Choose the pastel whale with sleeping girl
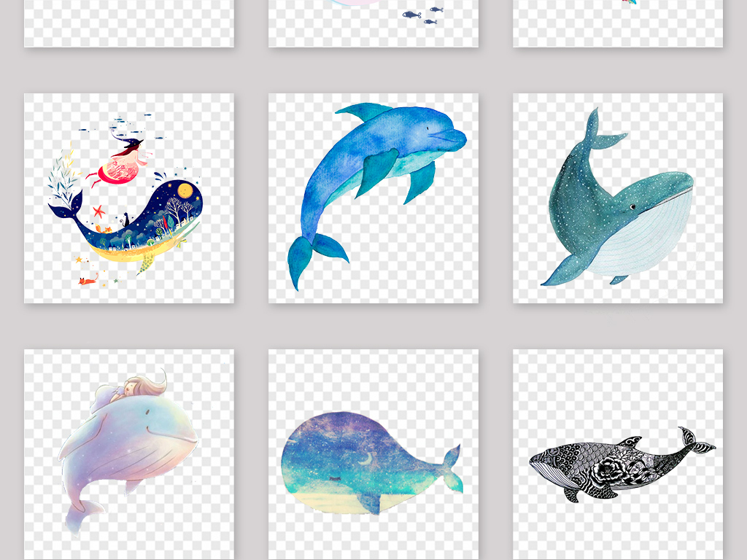This screenshot has width=747, height=560. [129, 452]
